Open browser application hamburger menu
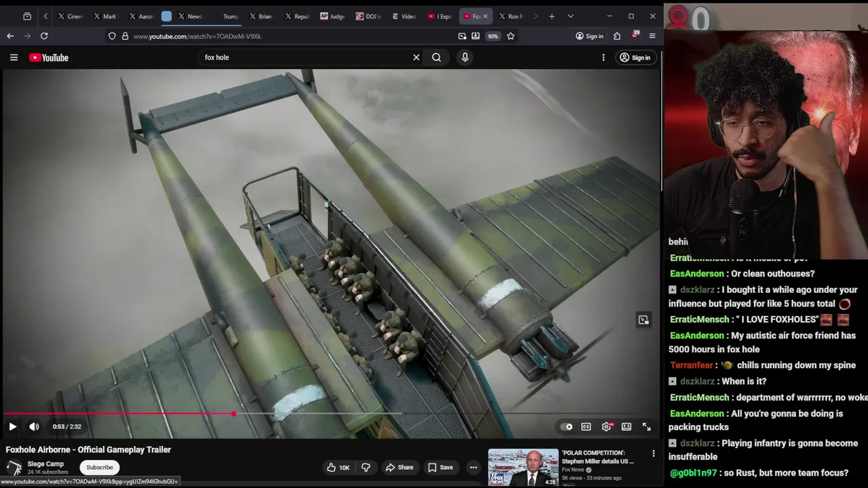 [652, 36]
